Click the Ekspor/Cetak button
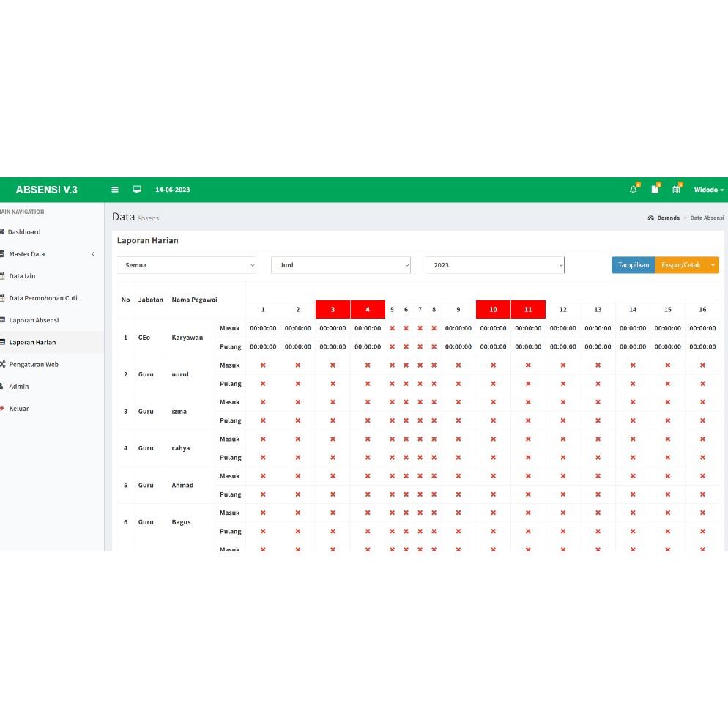This screenshot has width=728, height=728. pos(680,265)
